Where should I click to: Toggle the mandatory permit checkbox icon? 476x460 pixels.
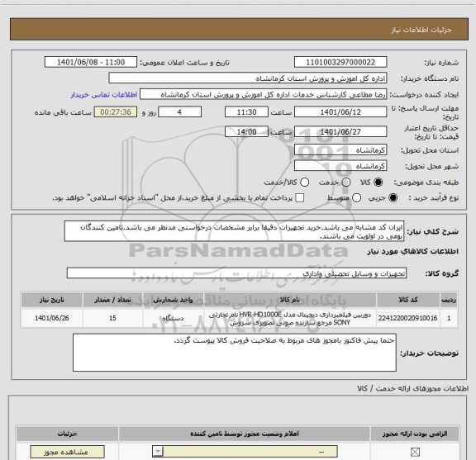(415, 452)
